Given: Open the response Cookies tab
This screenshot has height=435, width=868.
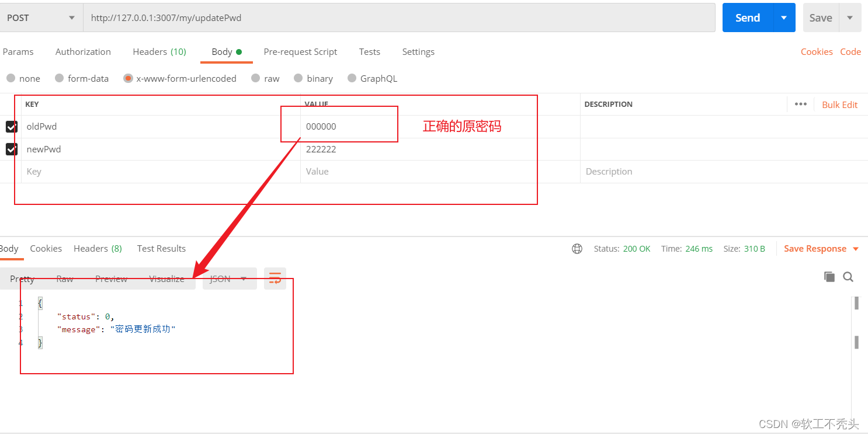Looking at the screenshot, I should tap(46, 248).
